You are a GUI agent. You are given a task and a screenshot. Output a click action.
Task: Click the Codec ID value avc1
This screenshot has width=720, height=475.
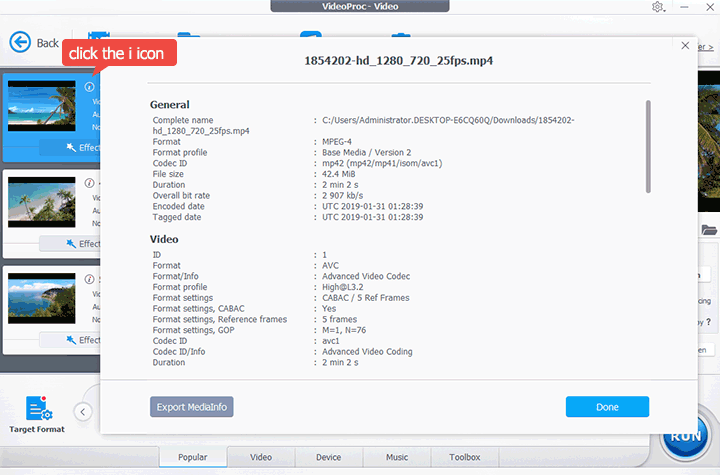coord(331,341)
